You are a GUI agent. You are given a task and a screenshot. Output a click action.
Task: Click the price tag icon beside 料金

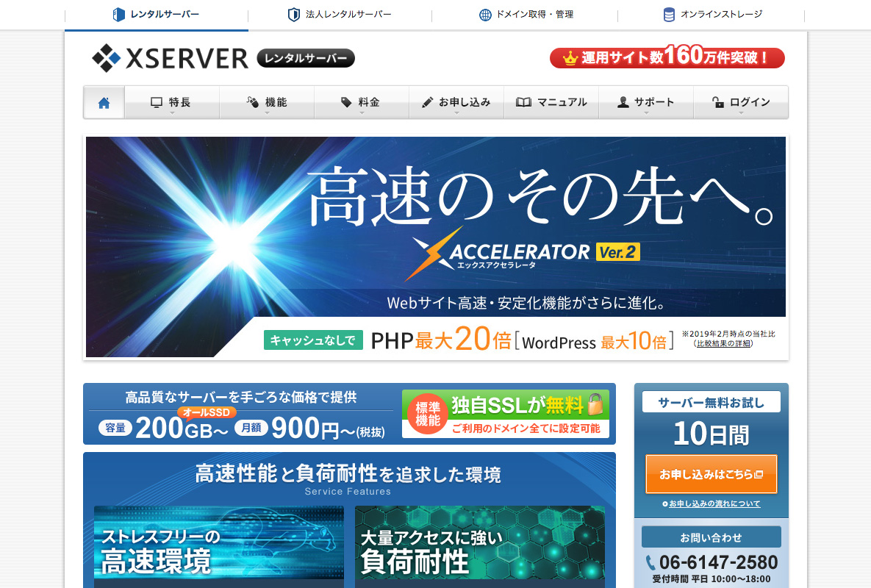pos(346,102)
